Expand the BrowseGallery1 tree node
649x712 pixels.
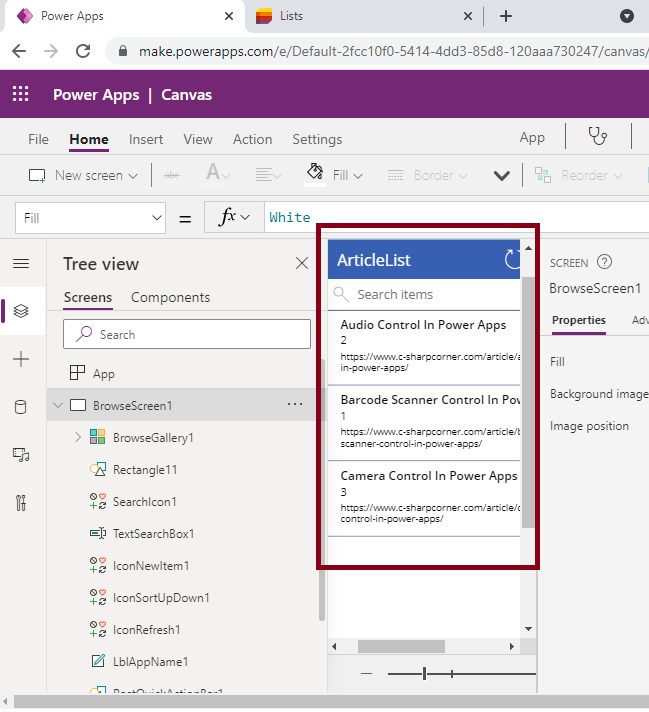pyautogui.click(x=78, y=437)
